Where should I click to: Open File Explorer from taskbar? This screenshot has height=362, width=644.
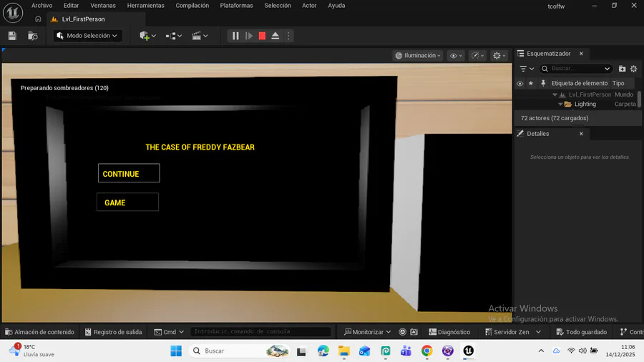(343, 351)
